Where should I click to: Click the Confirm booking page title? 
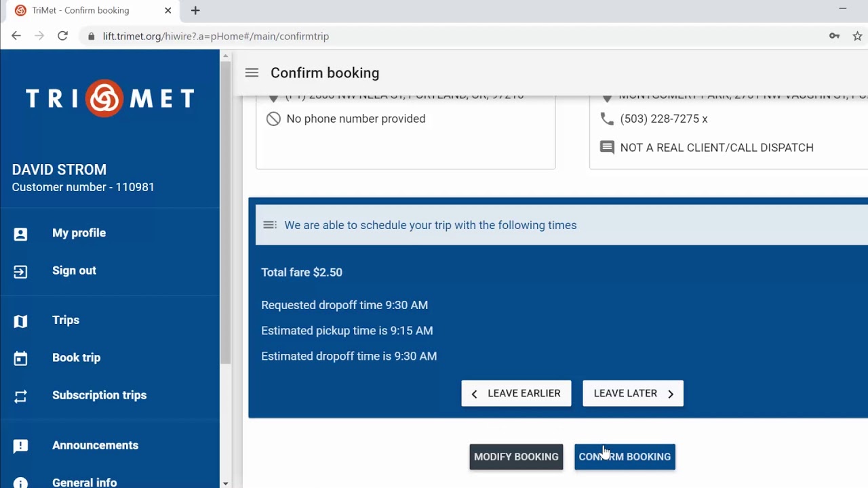click(325, 73)
